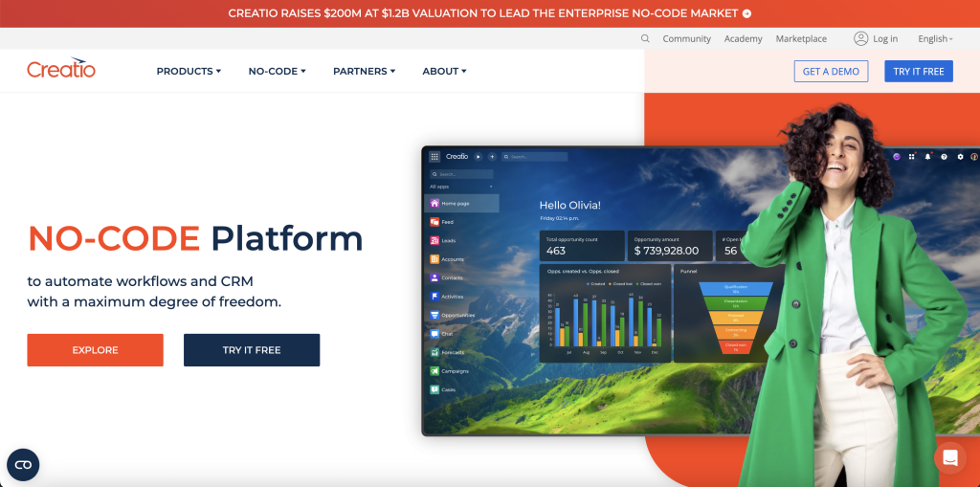Go to the Marketplace link

801,39
